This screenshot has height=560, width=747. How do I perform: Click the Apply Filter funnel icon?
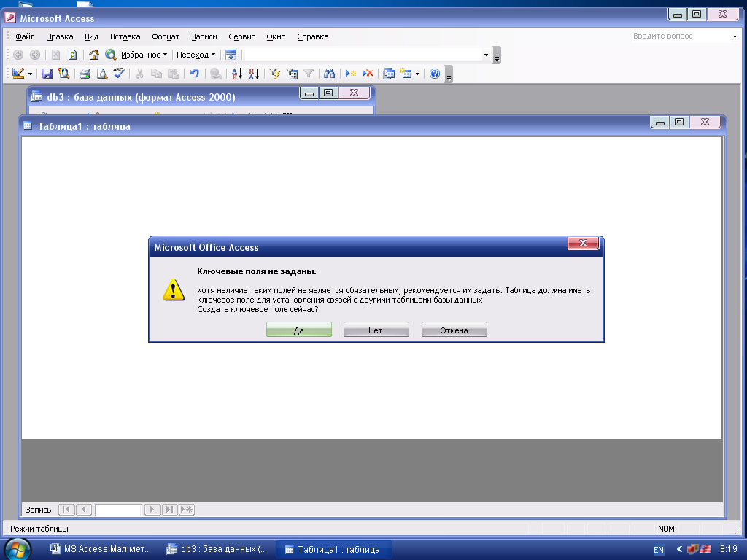click(309, 74)
